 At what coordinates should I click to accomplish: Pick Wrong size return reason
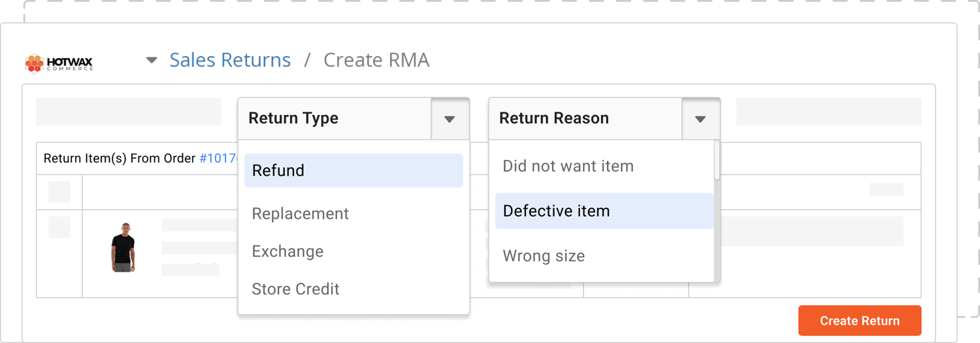(x=544, y=256)
